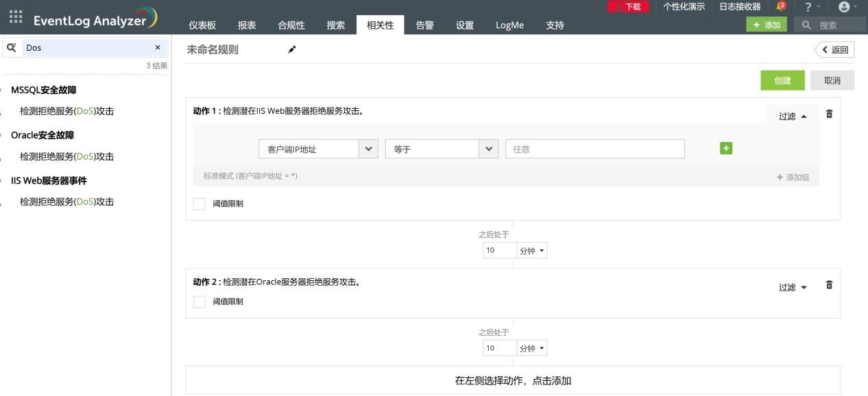Switch to the 仪表板 tab
The image size is (868, 396).
[x=202, y=25]
